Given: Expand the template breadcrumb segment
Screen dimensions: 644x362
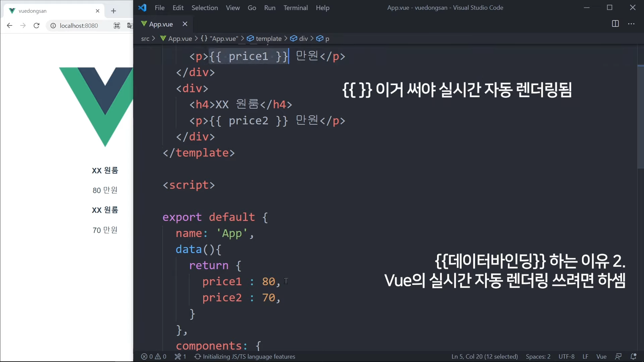Looking at the screenshot, I should tap(268, 39).
